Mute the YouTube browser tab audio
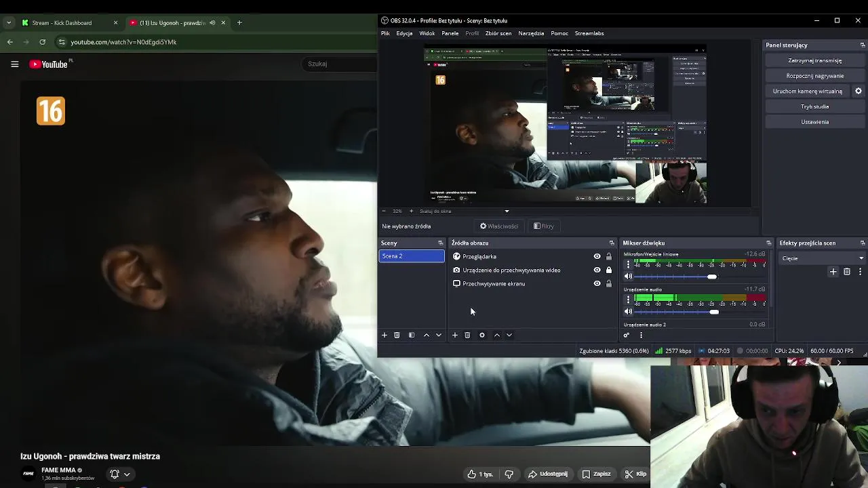The height and width of the screenshot is (488, 868). click(212, 22)
